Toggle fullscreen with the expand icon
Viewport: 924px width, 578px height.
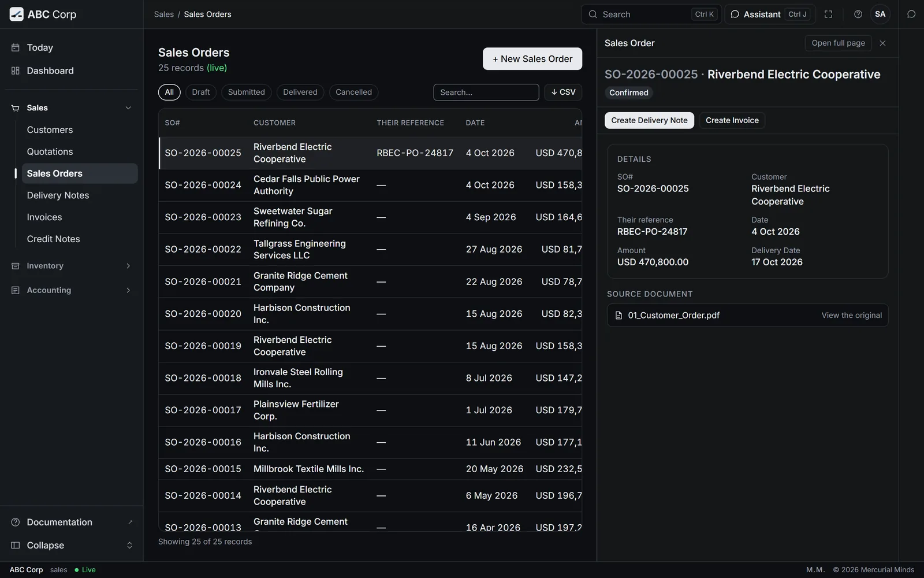click(x=828, y=14)
